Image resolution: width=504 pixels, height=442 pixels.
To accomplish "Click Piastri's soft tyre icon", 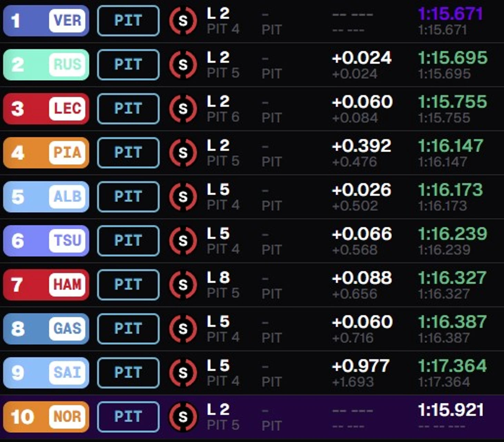I will point(183,153).
